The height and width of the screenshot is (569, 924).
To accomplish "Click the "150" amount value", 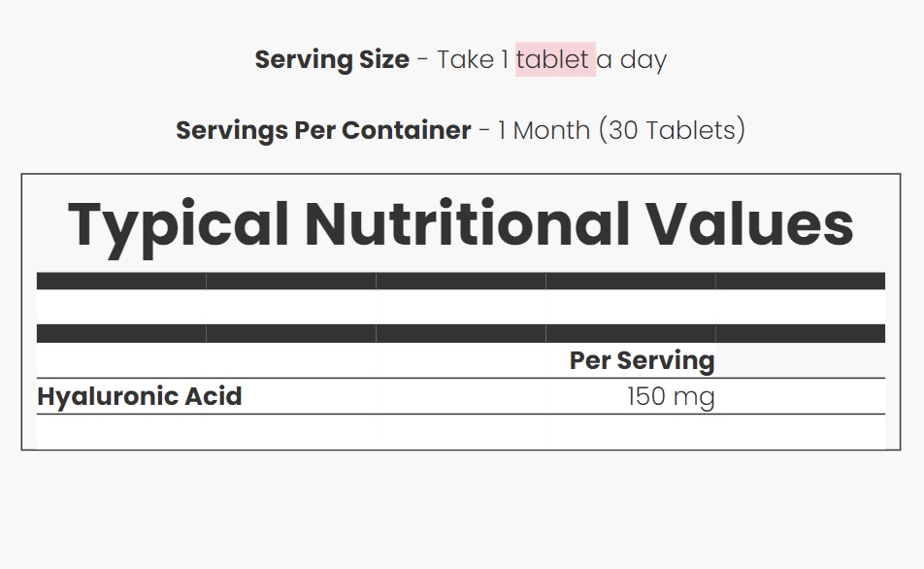I will coord(647,396).
